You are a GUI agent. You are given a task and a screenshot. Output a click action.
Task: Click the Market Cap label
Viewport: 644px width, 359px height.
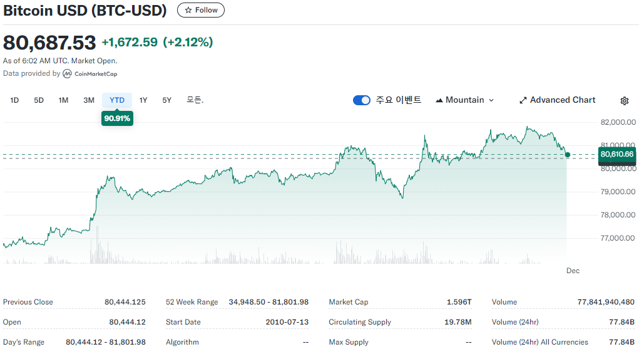pos(348,302)
